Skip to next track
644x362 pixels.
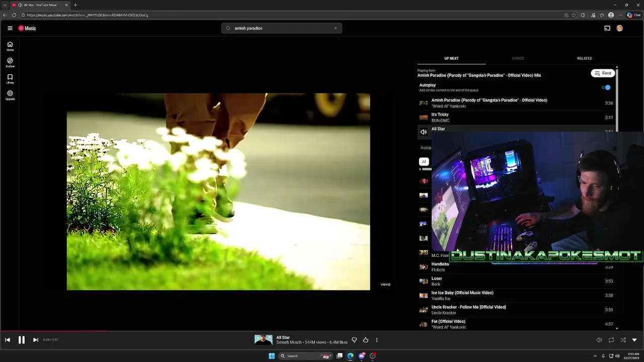pos(35,340)
